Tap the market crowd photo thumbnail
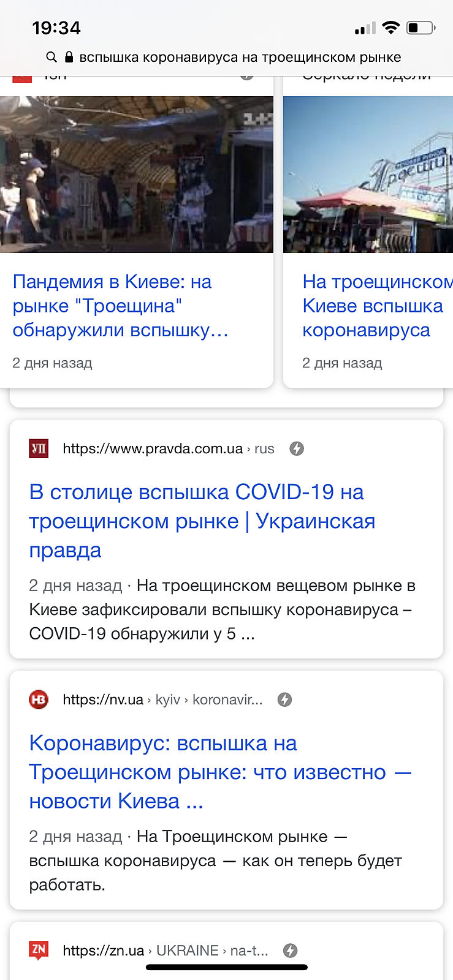 (136, 174)
